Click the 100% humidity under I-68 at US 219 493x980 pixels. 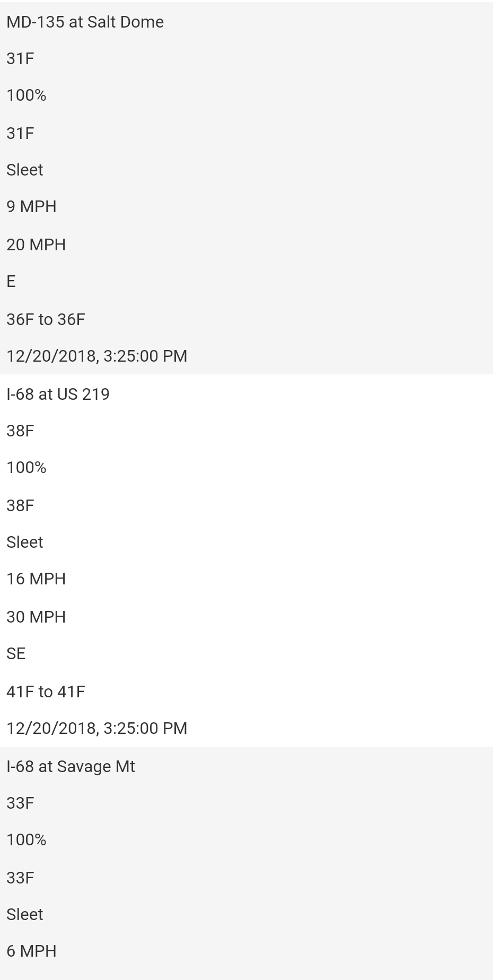pos(27,468)
